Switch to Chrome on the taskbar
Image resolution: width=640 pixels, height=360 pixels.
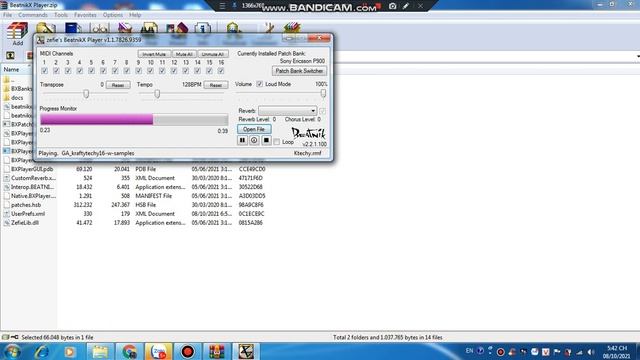(x=129, y=351)
